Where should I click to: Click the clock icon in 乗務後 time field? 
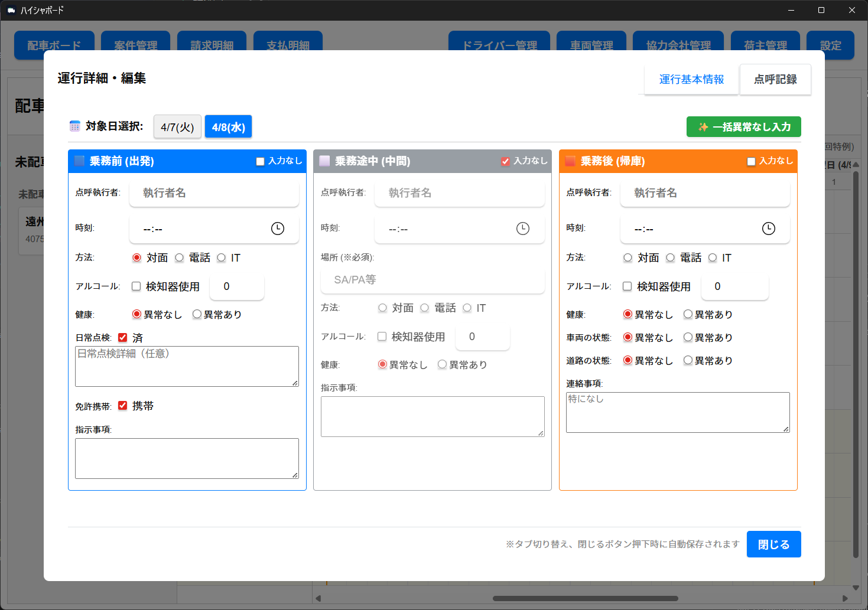[768, 229]
